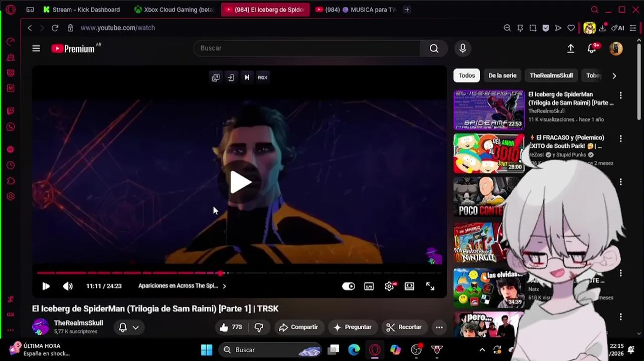Viewport: 644px width, 361px height.
Task: Take a snapshot with capture icon
Action: point(533,28)
